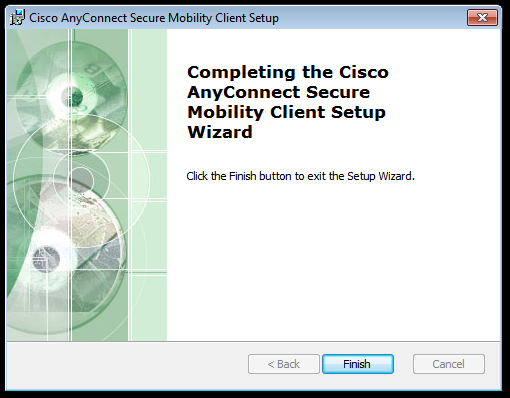Viewport: 510px width, 398px height.
Task: Click the empty grey footer area left of Back
Action: [x=127, y=365]
